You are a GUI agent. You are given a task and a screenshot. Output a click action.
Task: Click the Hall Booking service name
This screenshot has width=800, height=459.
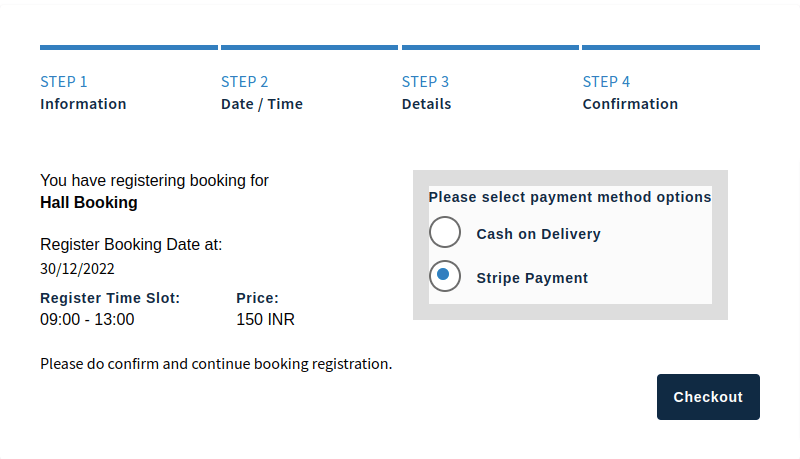click(89, 203)
